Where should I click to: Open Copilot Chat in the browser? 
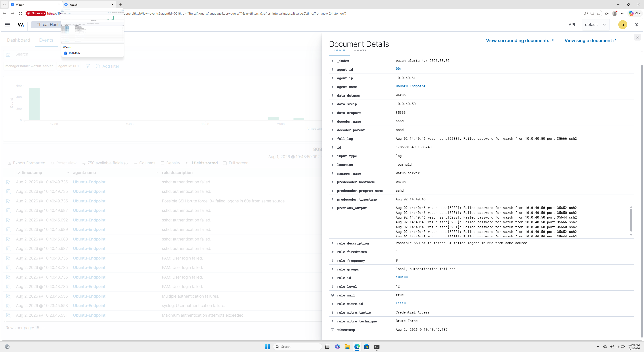635,13
